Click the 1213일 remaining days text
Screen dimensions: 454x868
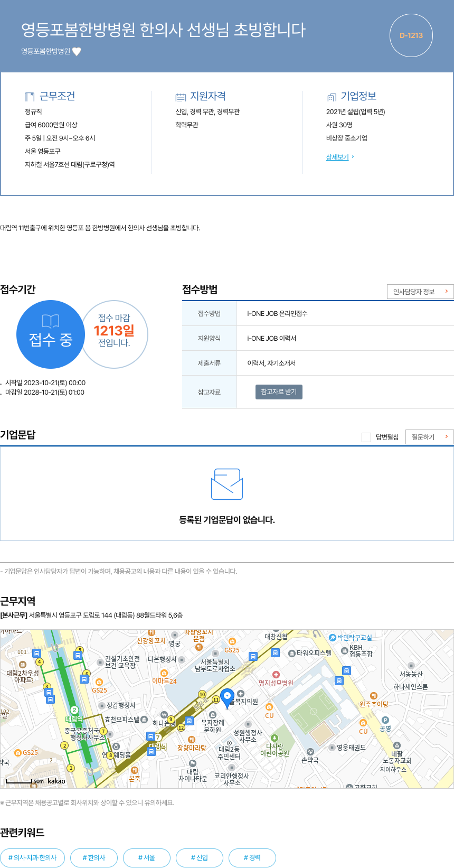coord(114,331)
